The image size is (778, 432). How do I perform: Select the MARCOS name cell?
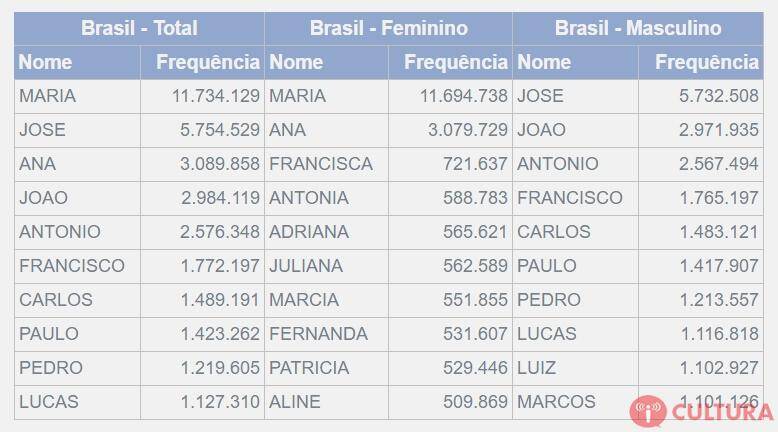pos(576,402)
